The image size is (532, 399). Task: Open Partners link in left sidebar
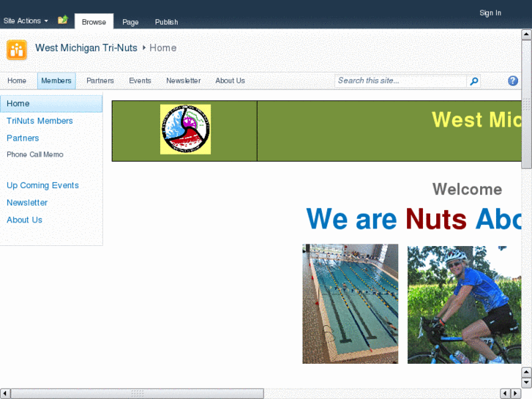pos(23,138)
